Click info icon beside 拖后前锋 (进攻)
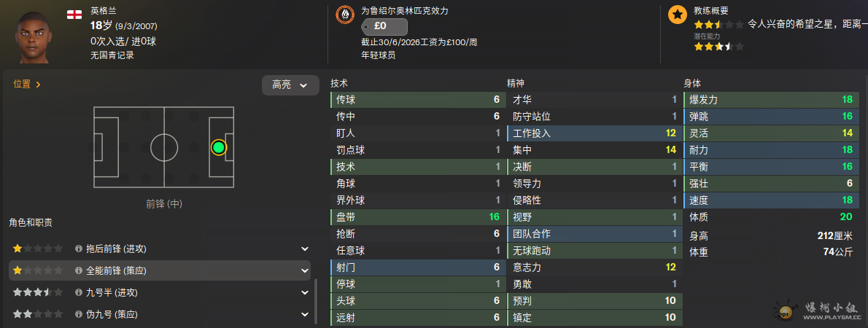 point(79,249)
